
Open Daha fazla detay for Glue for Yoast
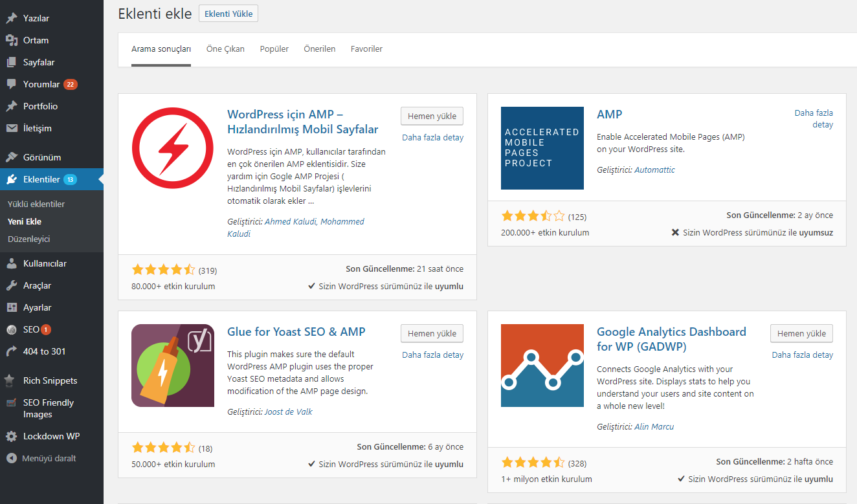tap(432, 355)
